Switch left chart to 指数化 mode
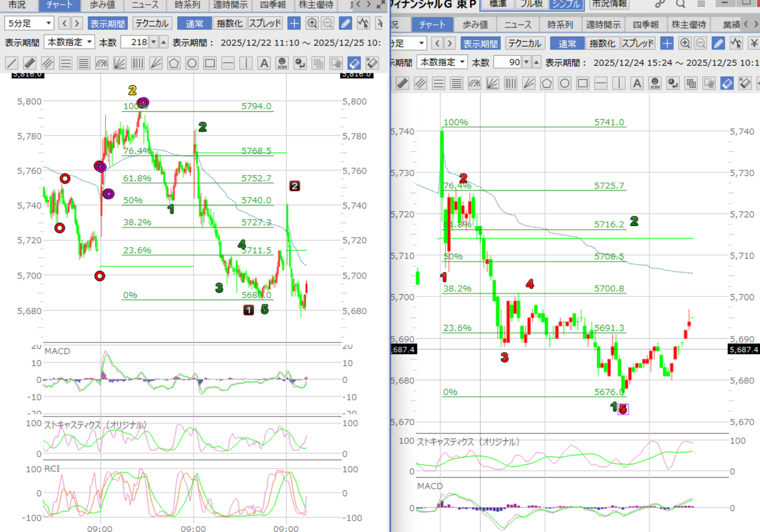The height and width of the screenshot is (532, 760). tap(230, 24)
